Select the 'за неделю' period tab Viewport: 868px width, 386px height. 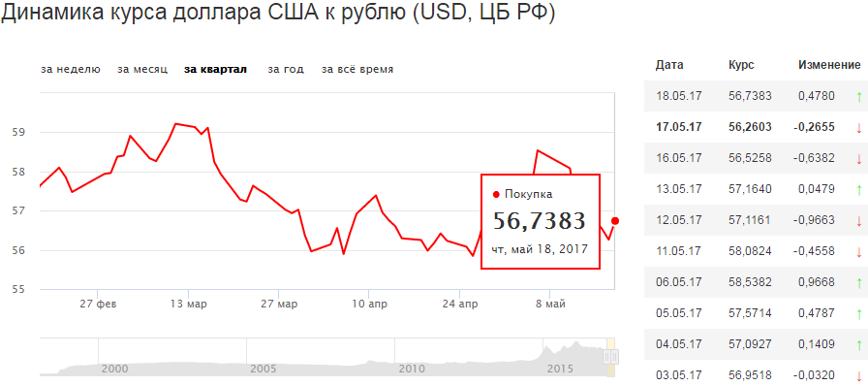click(x=71, y=69)
